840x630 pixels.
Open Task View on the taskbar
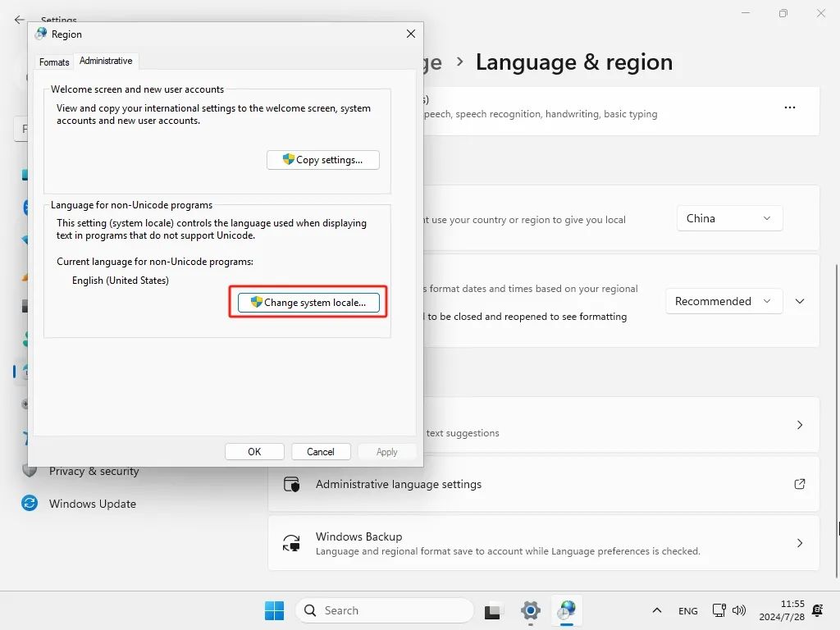point(492,610)
